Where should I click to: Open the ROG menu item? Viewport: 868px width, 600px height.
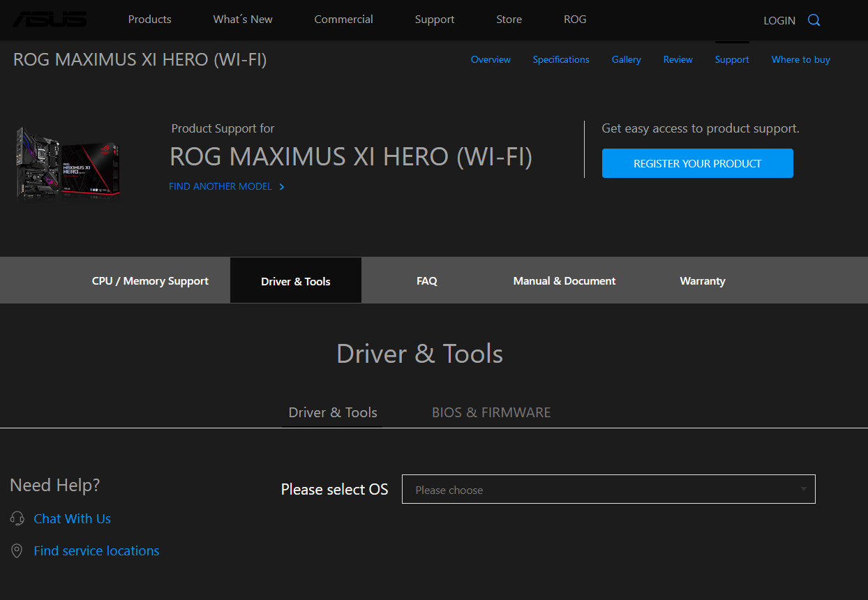[x=575, y=20]
